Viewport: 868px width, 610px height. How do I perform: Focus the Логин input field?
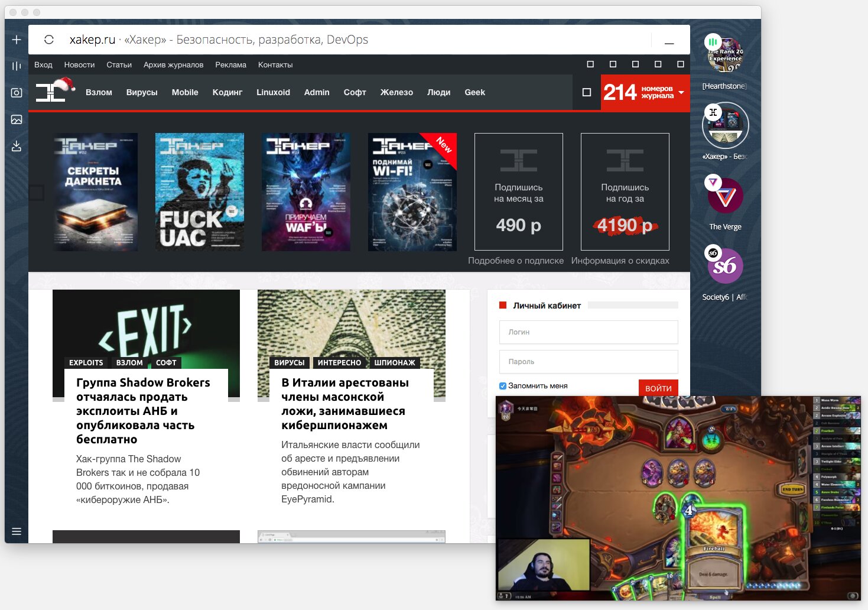(x=589, y=332)
